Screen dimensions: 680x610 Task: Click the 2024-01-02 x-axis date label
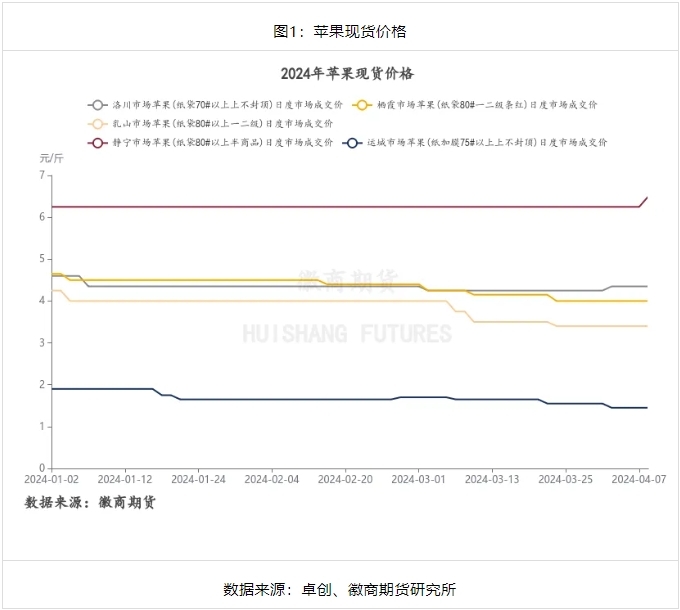(x=52, y=480)
